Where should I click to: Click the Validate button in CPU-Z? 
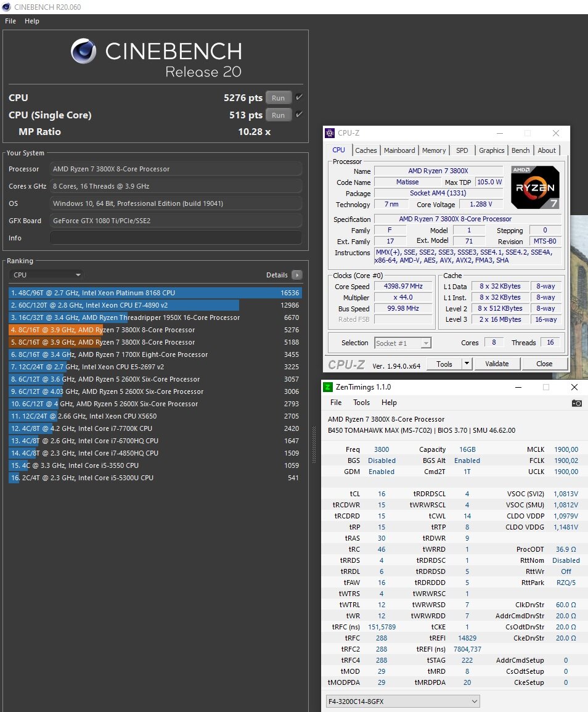pyautogui.click(x=497, y=364)
